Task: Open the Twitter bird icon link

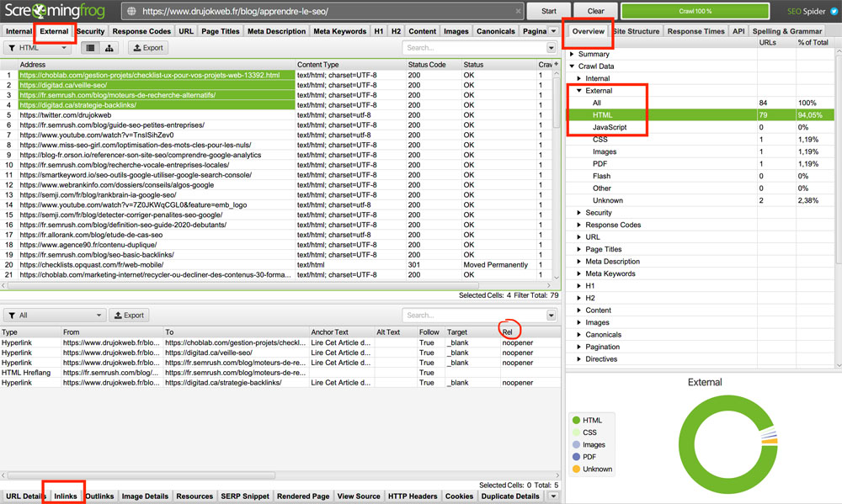Action: tap(834, 11)
